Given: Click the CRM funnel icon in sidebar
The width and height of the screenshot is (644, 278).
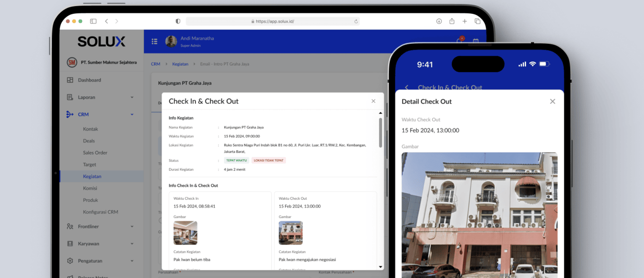Looking at the screenshot, I should pos(70,114).
